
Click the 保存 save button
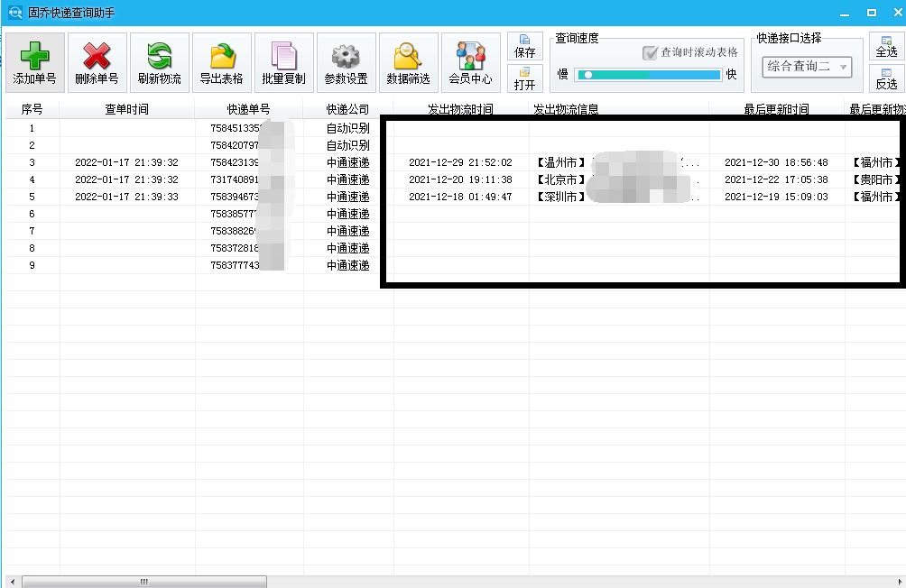tap(524, 47)
